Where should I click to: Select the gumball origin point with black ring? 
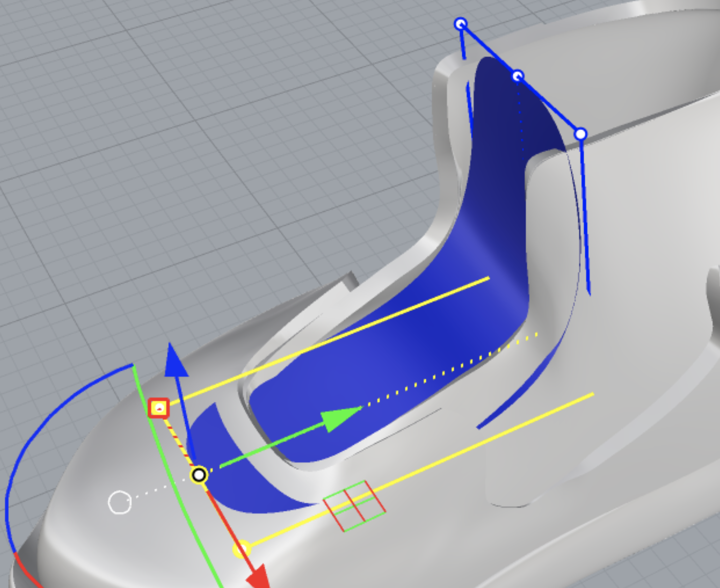pyautogui.click(x=199, y=475)
